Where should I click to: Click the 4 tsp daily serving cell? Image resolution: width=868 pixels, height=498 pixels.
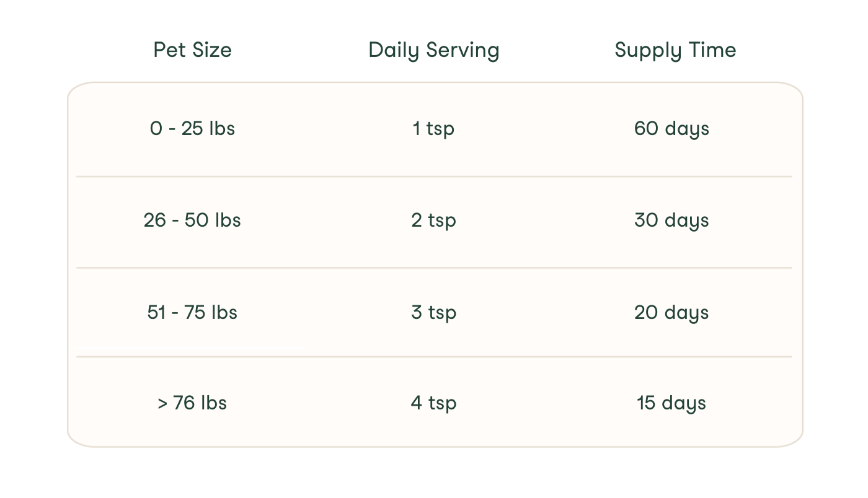433,403
